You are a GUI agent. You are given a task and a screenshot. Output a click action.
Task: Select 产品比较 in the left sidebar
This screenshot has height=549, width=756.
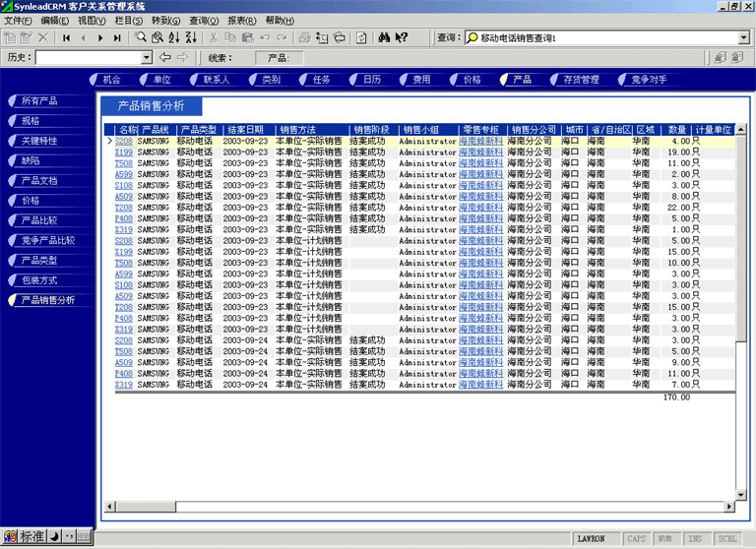coord(39,220)
